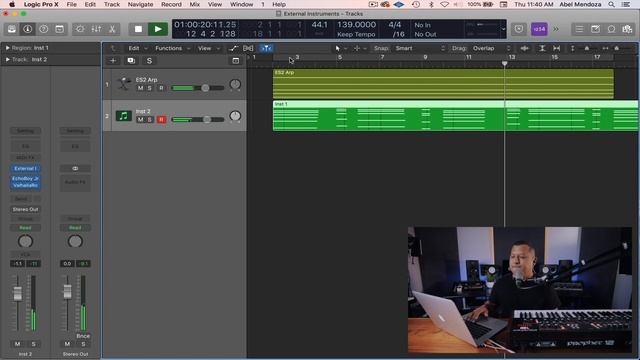Open the Library panel button
The width and height of the screenshot is (640, 360).
click(x=12, y=29)
